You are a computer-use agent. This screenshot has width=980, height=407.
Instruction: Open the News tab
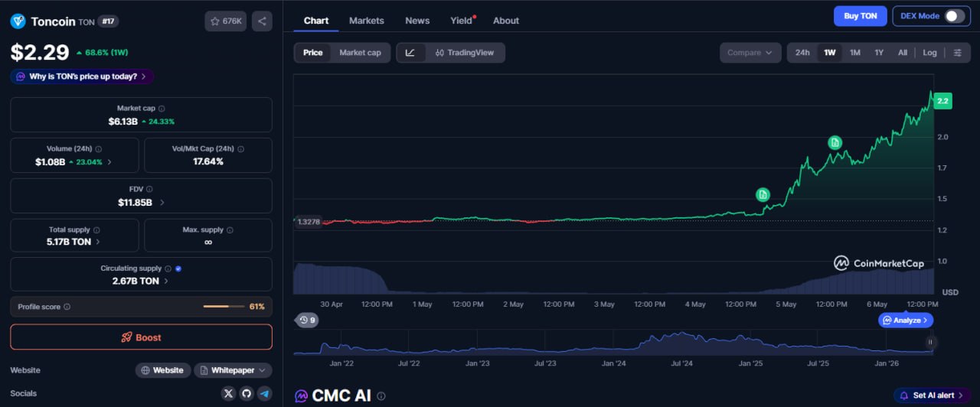tap(417, 21)
